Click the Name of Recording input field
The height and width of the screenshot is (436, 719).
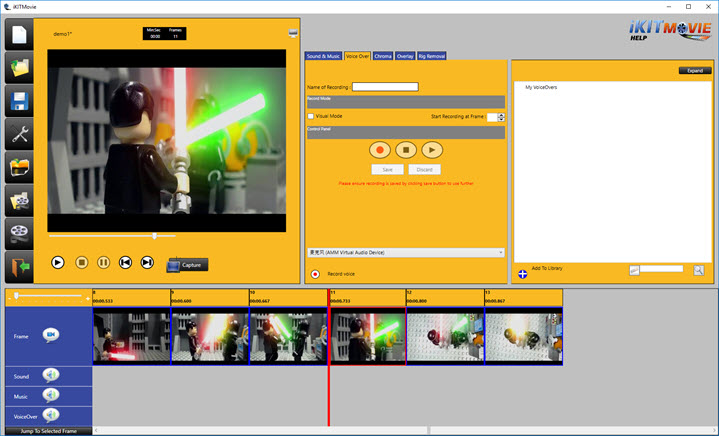pyautogui.click(x=385, y=87)
